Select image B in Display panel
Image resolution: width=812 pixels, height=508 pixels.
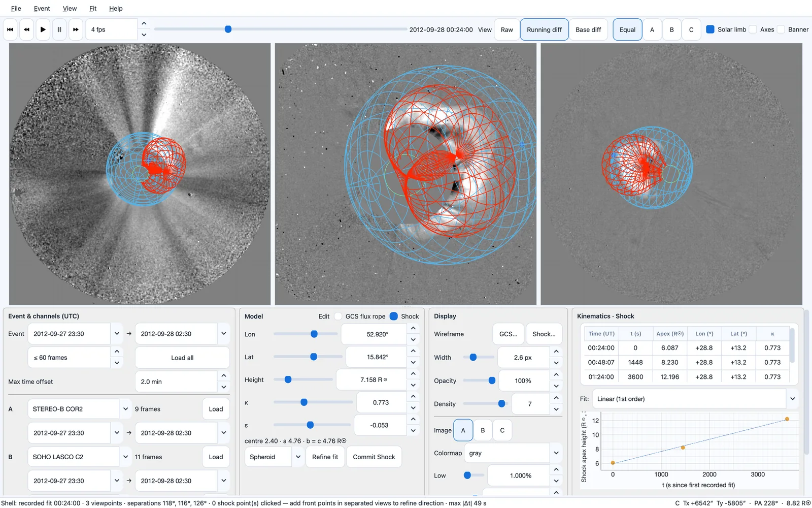click(483, 430)
